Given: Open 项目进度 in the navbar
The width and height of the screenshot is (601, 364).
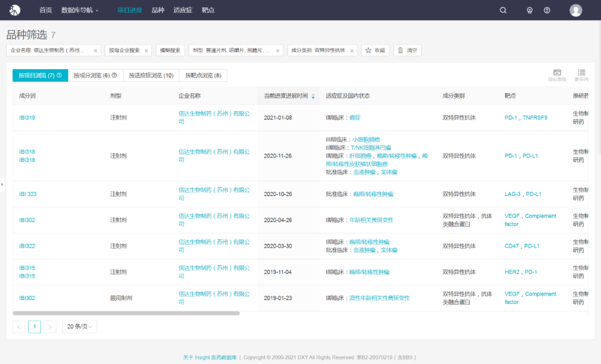Looking at the screenshot, I should [x=130, y=10].
